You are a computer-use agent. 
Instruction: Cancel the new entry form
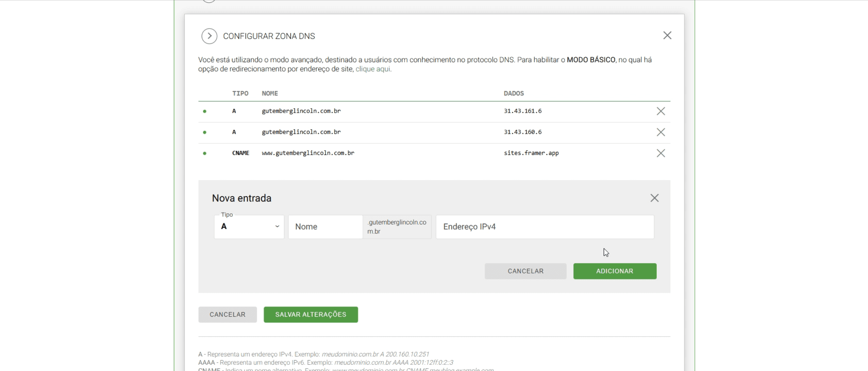tap(525, 271)
